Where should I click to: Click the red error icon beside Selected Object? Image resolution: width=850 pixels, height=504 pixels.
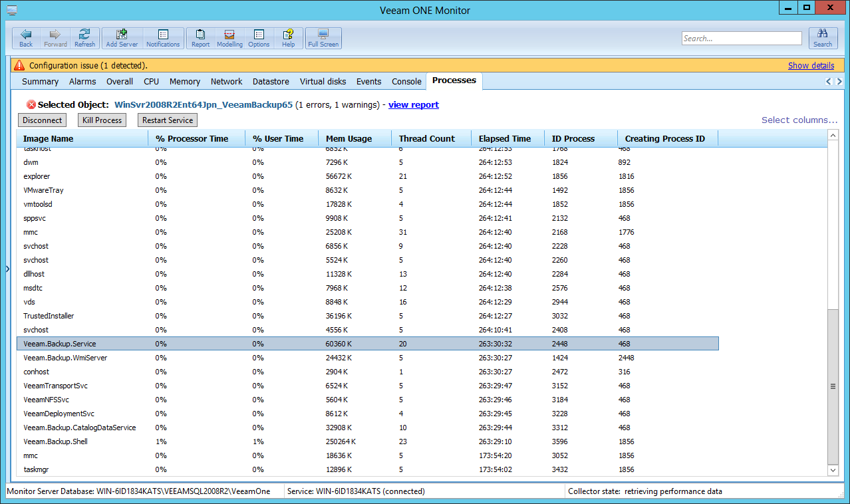coord(31,104)
